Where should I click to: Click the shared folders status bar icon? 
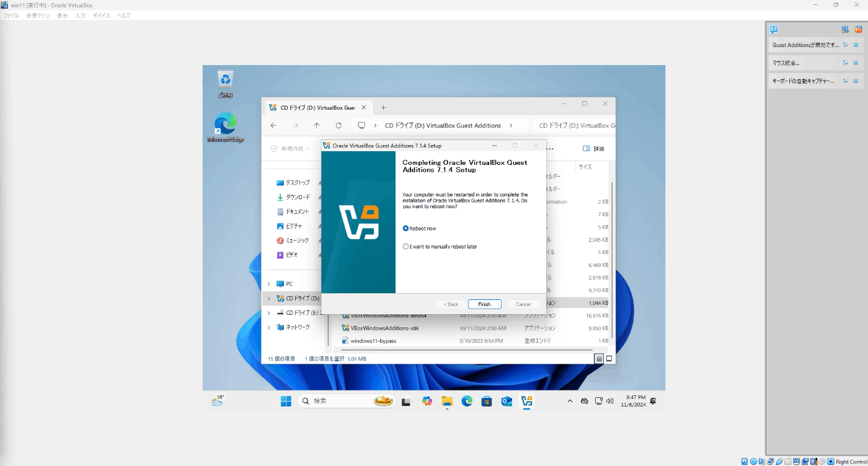click(x=788, y=462)
